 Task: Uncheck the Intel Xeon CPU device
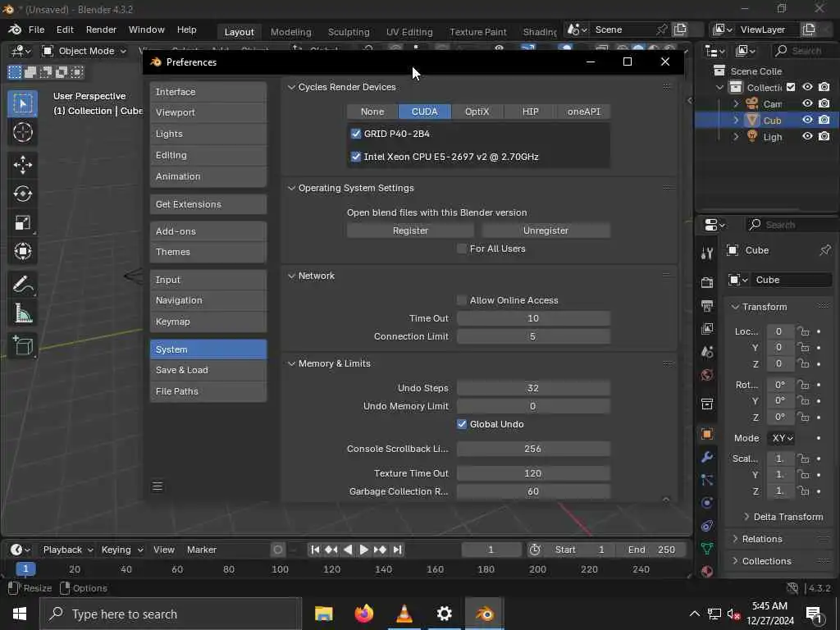(356, 157)
